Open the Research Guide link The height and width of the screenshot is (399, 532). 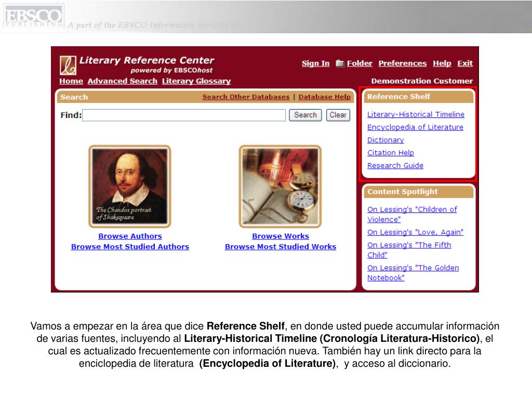[395, 166]
